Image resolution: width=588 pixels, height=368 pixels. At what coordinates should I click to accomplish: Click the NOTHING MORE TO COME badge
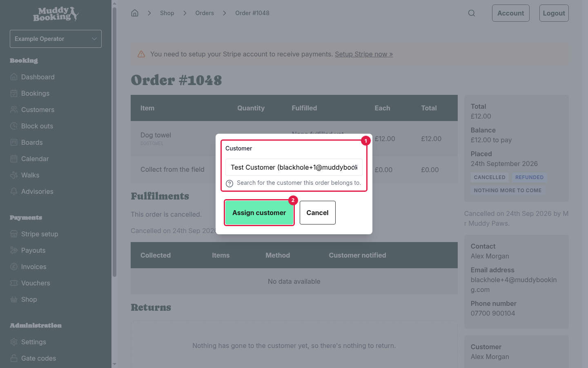click(x=508, y=191)
